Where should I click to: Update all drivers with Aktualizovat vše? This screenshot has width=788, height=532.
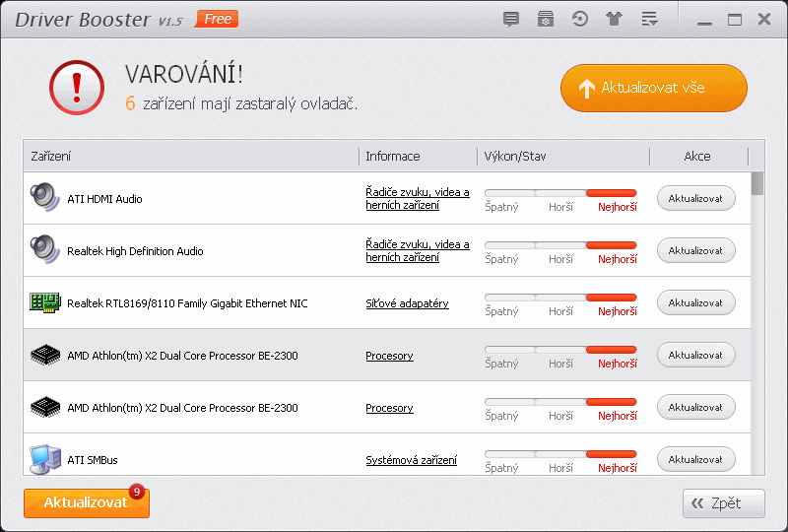tap(654, 88)
